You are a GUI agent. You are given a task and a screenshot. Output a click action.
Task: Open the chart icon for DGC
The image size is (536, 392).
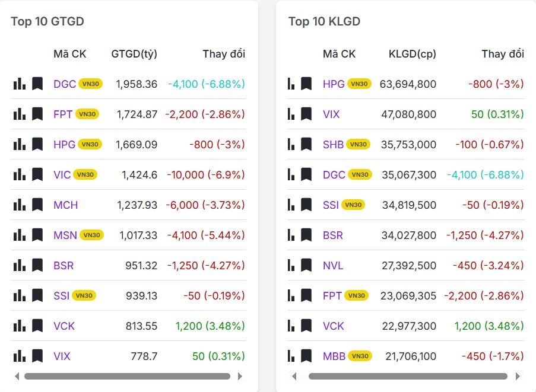18,84
